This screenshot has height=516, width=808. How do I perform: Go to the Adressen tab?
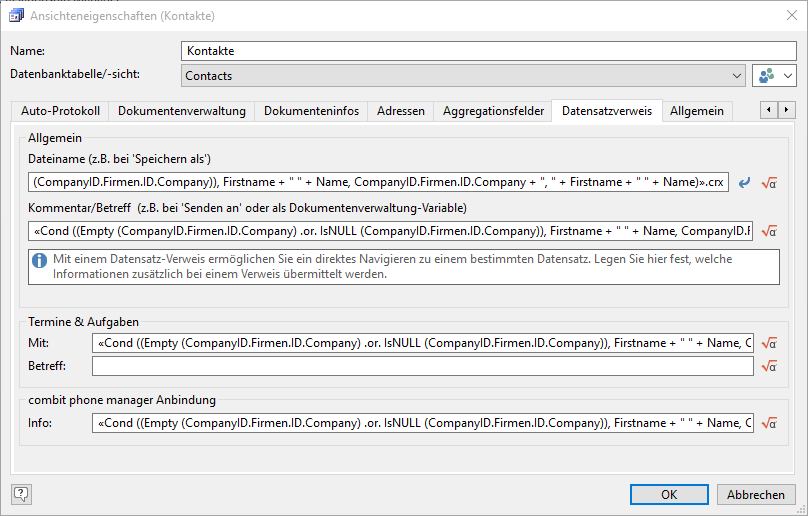pyautogui.click(x=400, y=111)
